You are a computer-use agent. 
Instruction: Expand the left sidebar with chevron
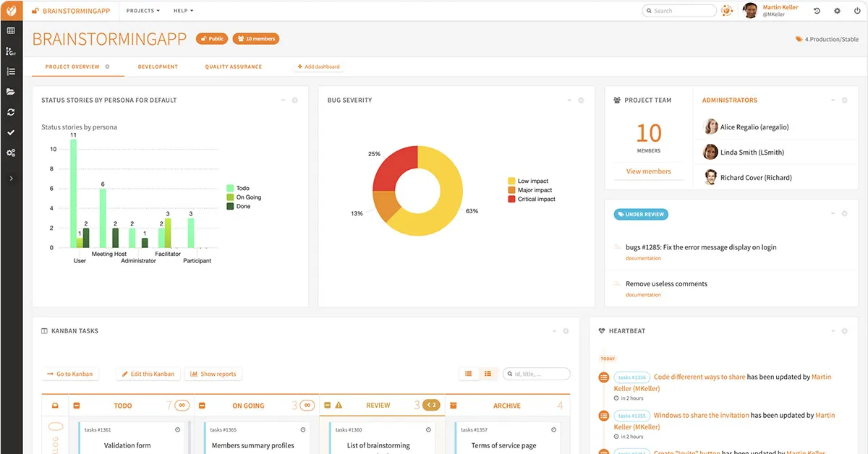[11, 179]
